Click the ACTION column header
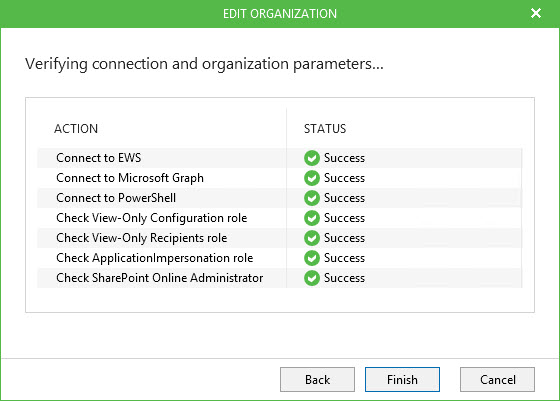 click(76, 129)
